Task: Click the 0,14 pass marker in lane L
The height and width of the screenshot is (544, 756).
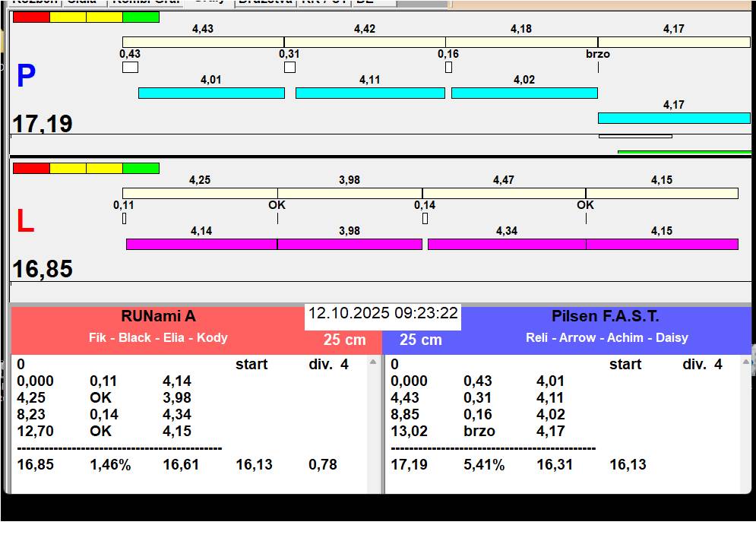Action: [x=425, y=219]
